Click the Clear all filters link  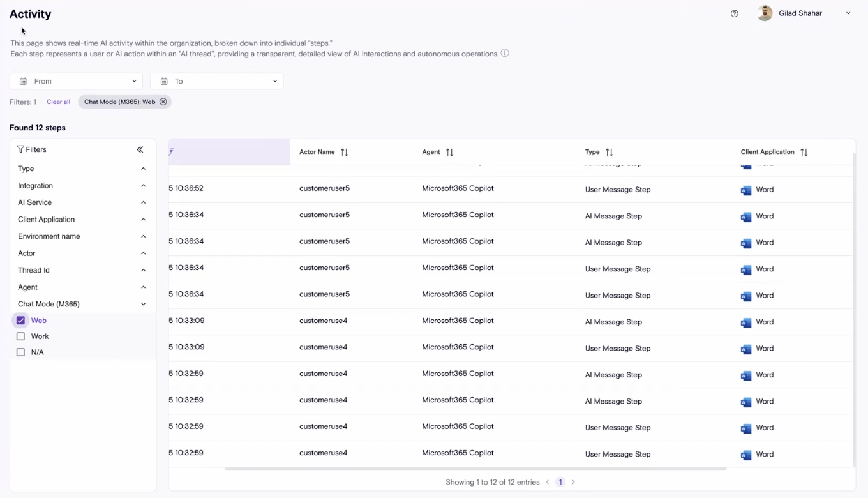point(58,102)
